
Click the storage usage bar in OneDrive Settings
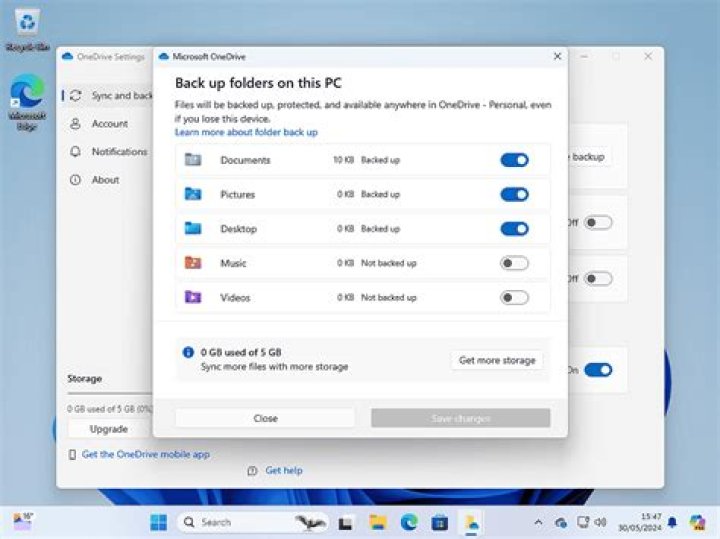coord(109,393)
